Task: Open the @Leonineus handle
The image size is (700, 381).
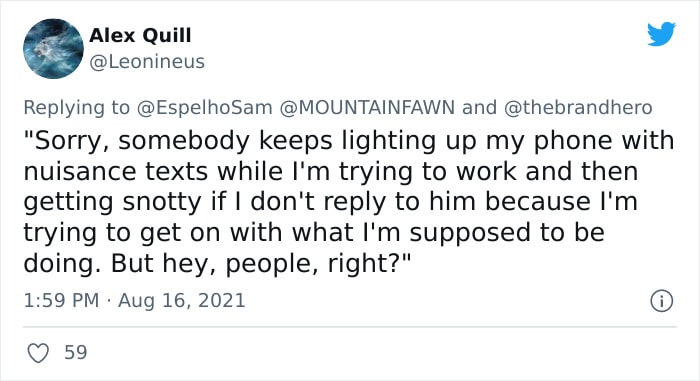Action: pos(147,62)
